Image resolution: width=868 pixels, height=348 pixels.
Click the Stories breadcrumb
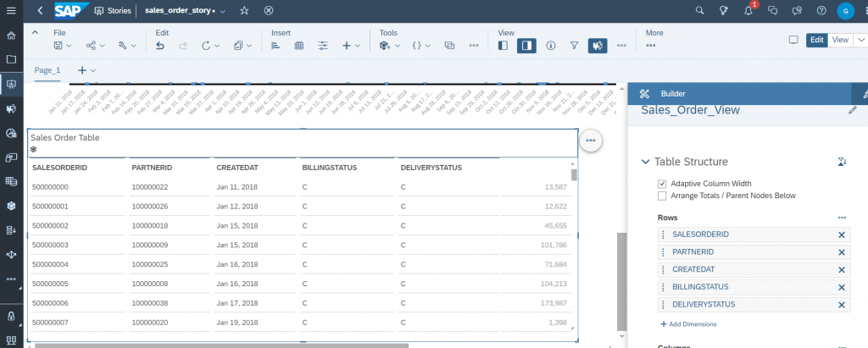pos(113,10)
